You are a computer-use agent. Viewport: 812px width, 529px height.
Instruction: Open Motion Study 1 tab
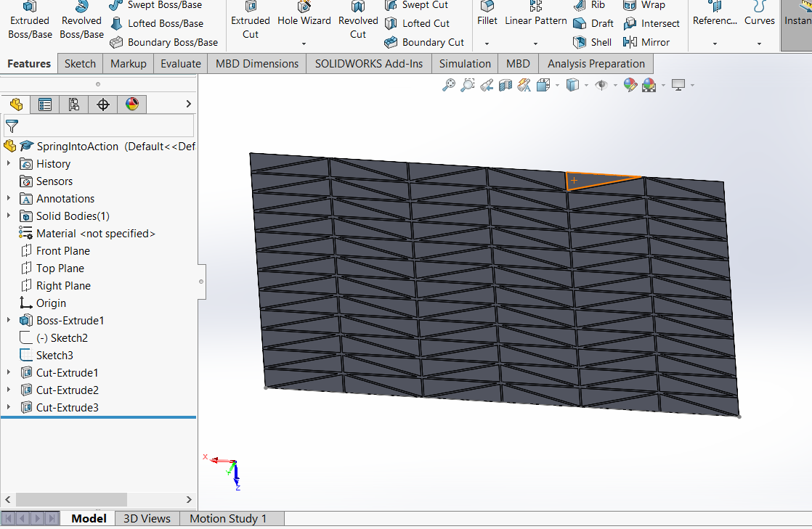228,519
